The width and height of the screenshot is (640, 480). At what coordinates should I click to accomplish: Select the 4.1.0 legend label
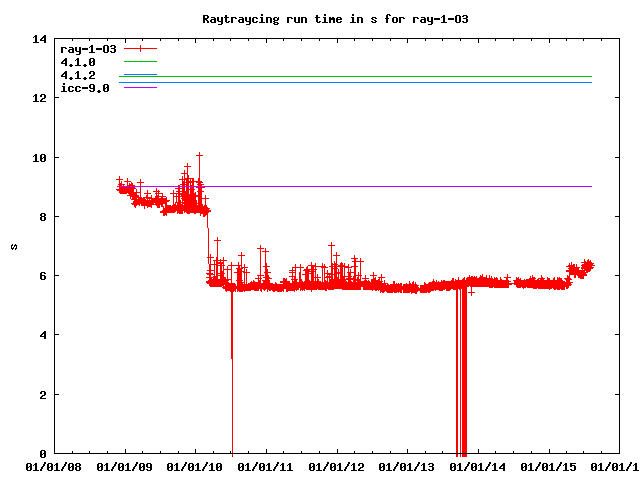pyautogui.click(x=78, y=62)
